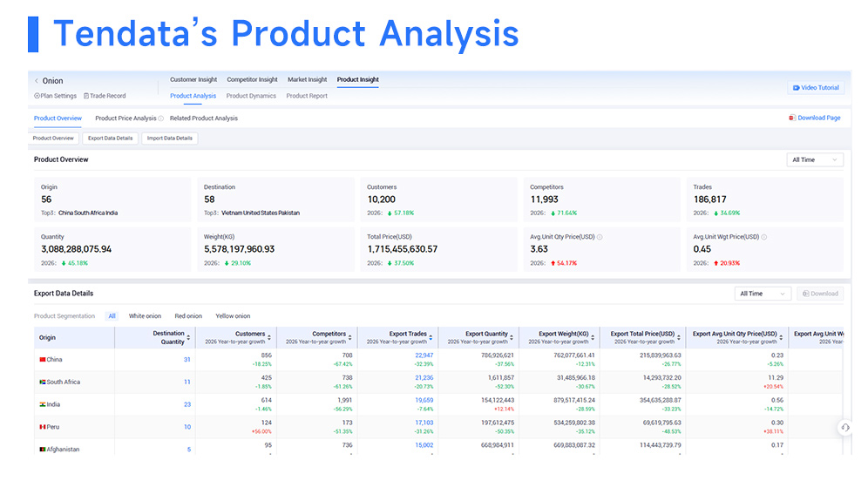Click the Destination 58 card value
The height and width of the screenshot is (494, 868).
pyautogui.click(x=209, y=200)
